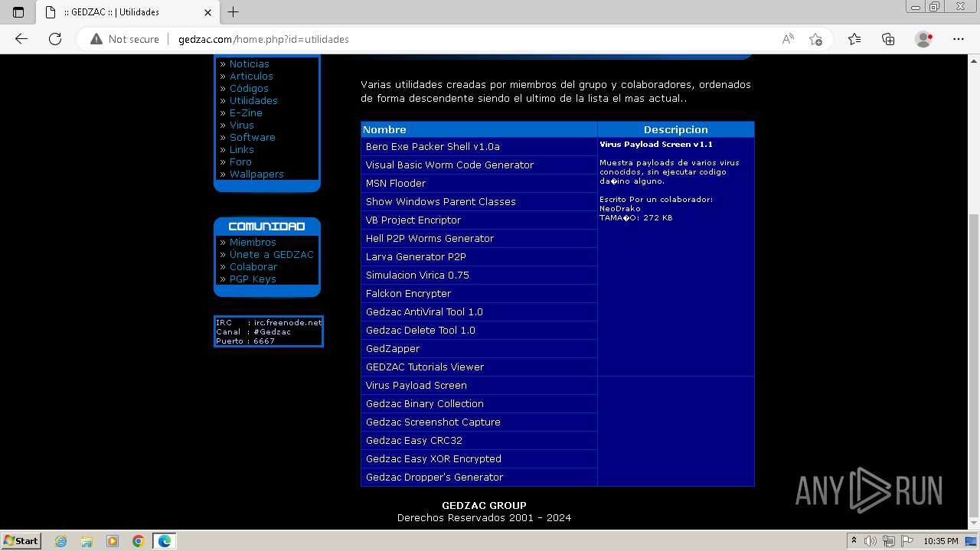Add this page to favorites star icon

(x=815, y=39)
